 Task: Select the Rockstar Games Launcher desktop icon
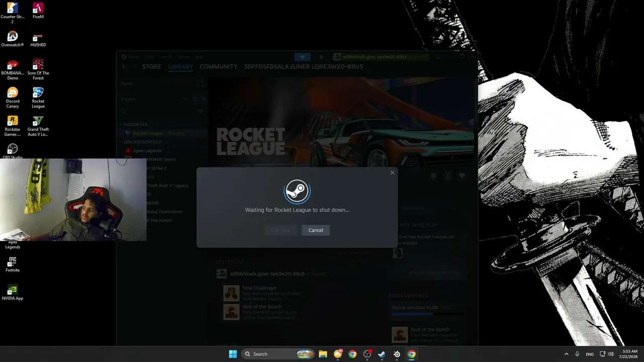tap(13, 126)
